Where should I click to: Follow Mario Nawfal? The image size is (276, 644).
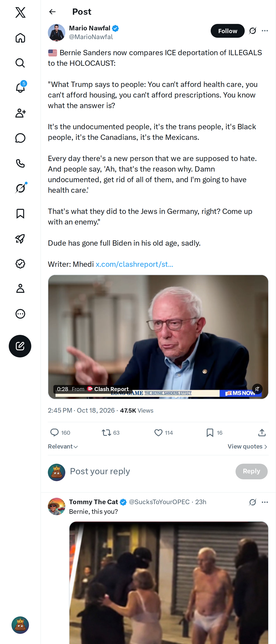coord(227,31)
